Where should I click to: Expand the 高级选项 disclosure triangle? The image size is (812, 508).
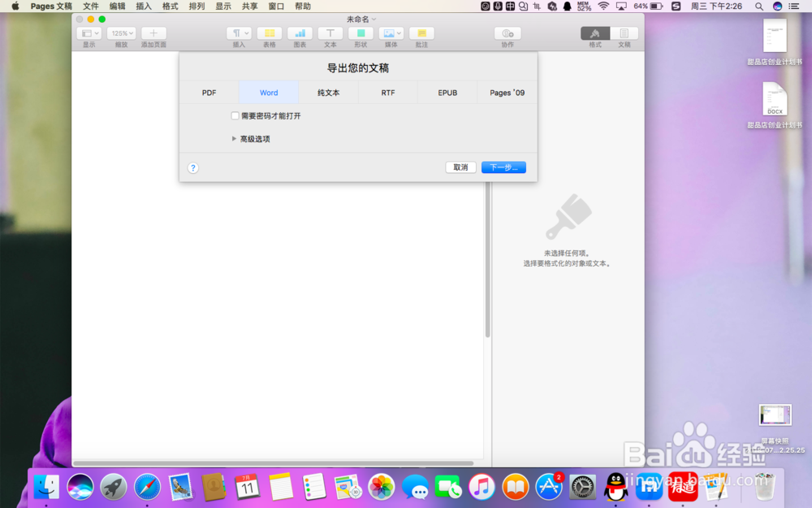(x=234, y=139)
